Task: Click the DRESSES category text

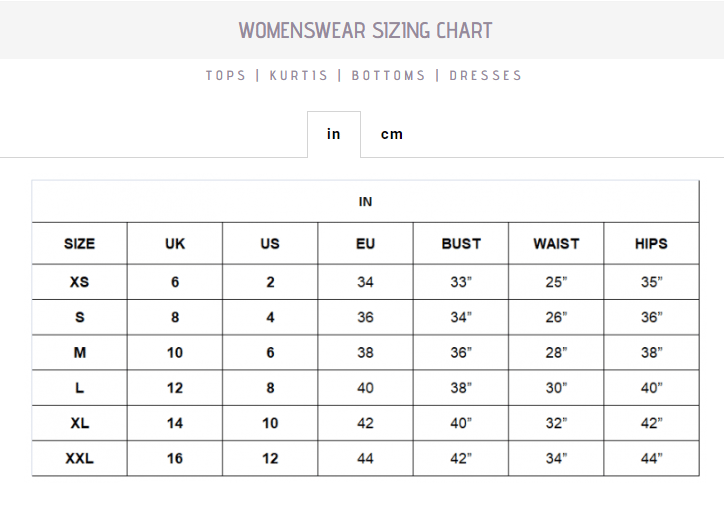Action: (485, 75)
